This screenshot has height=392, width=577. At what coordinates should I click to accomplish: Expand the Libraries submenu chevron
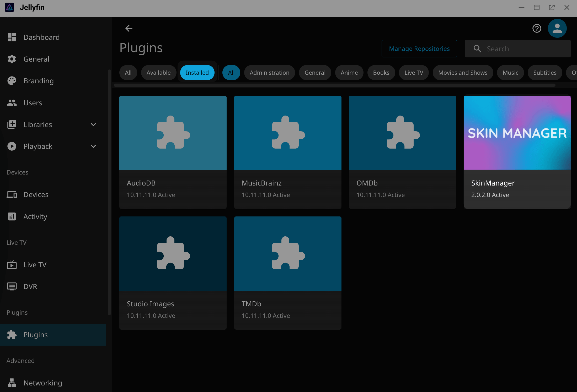coord(93,124)
